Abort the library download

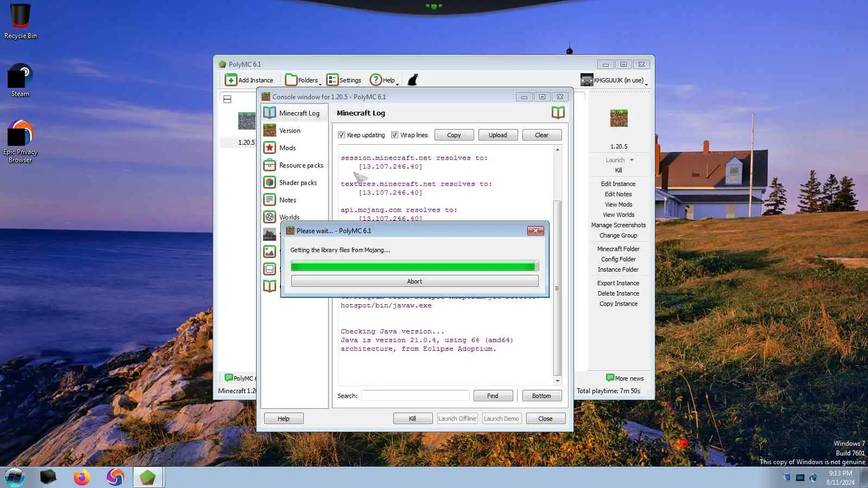[415, 281]
